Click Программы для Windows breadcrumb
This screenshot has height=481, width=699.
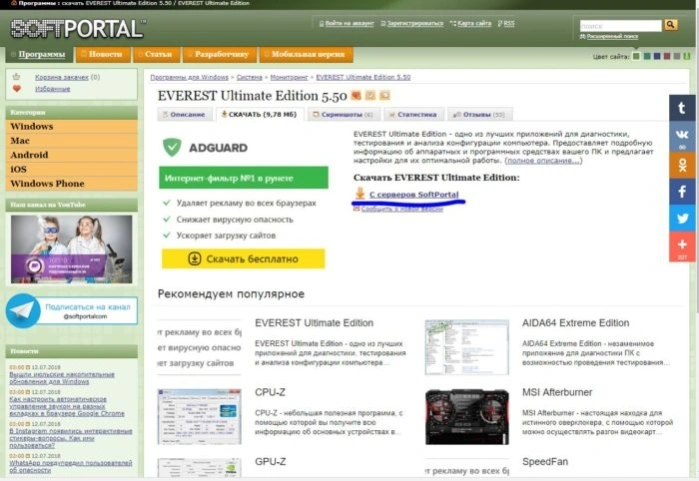(189, 77)
